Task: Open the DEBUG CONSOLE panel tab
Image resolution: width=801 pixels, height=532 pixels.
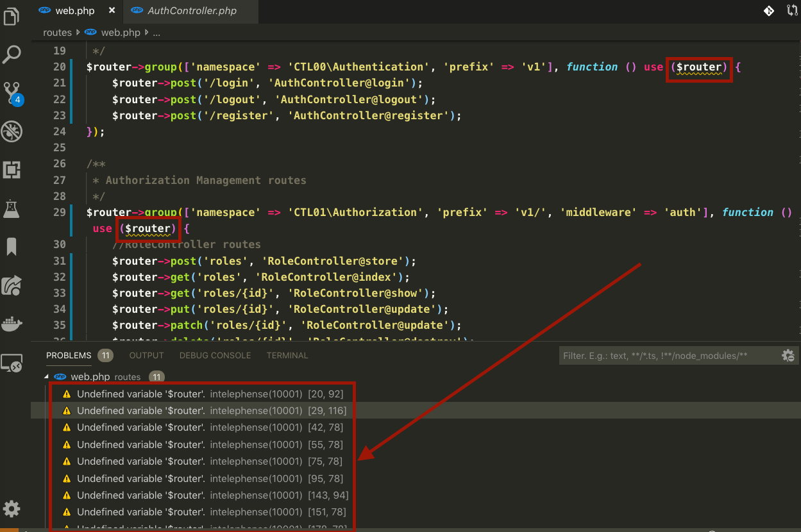Action: click(x=215, y=355)
